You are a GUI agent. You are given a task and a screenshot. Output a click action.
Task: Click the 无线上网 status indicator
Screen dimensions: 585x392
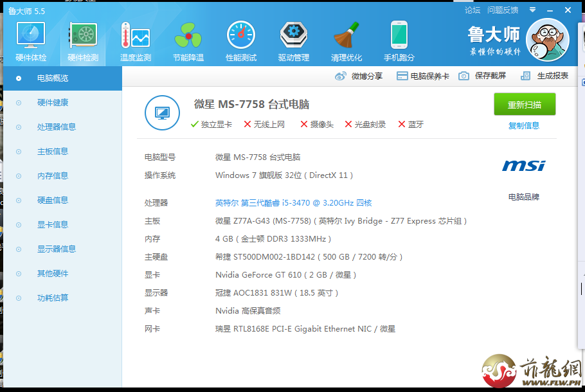pos(264,125)
